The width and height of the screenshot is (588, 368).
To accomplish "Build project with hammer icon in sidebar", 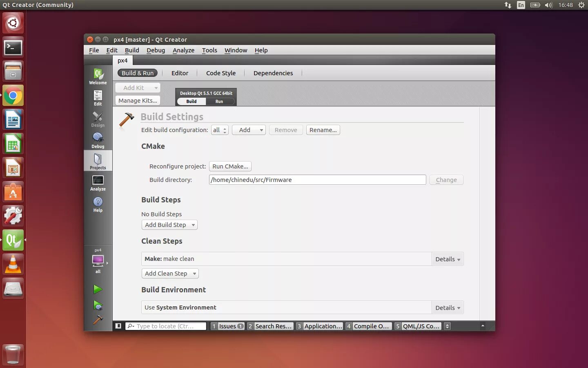I will point(98,319).
